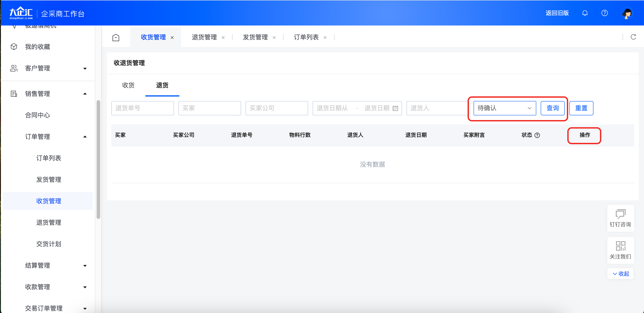The image size is (644, 313).
Task: Click the 查询 search button
Action: (552, 108)
